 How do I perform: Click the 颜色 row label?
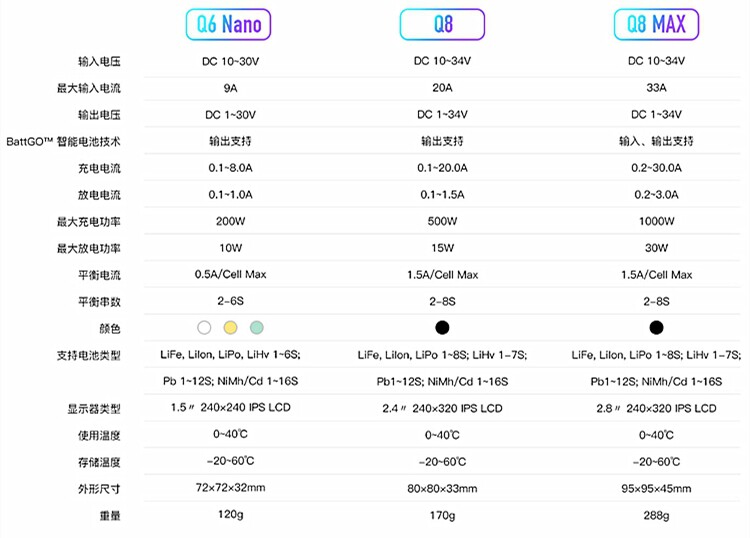110,329
